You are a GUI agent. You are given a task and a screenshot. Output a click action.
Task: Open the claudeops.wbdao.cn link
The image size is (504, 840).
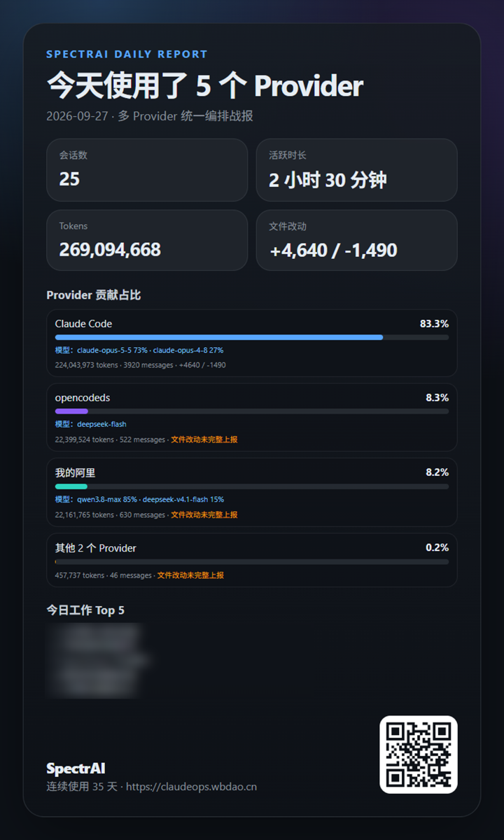click(x=191, y=786)
